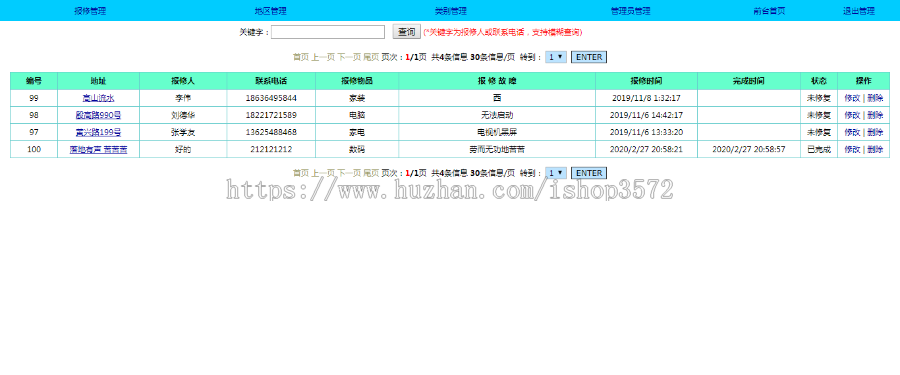Open the page-number dropdown above the table

[x=556, y=57]
